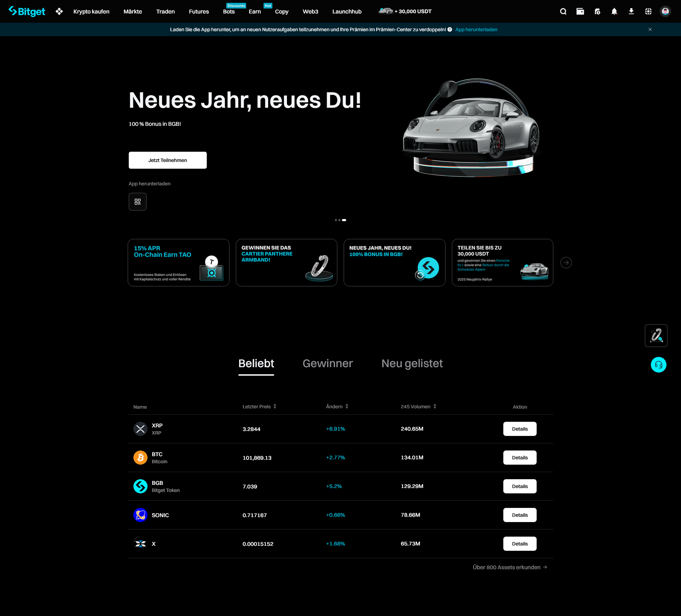
Task: Click the promo carousel next arrow
Action: coord(566,263)
